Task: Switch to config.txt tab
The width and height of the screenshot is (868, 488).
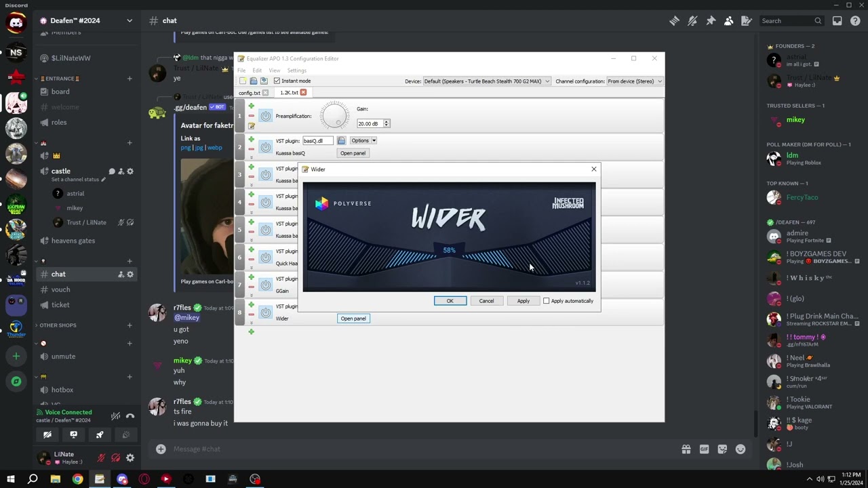Action: (x=249, y=92)
